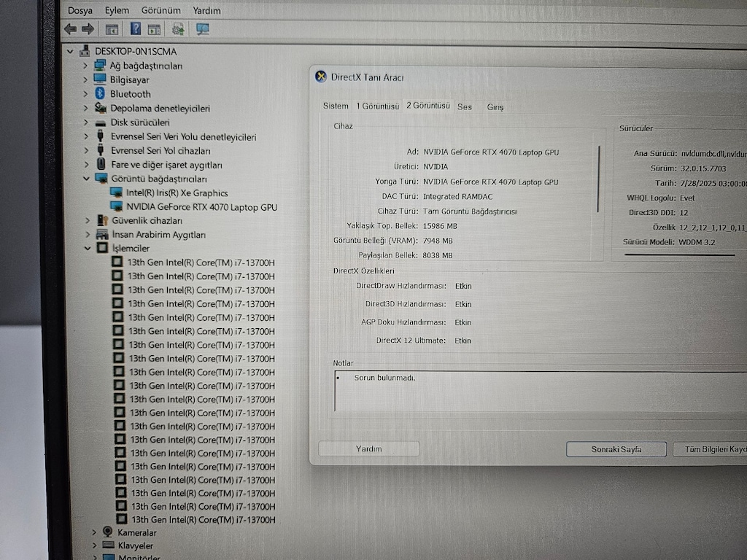747x560 pixels.
Task: Click the DirectX Tanı Aracı title icon
Action: (x=321, y=77)
